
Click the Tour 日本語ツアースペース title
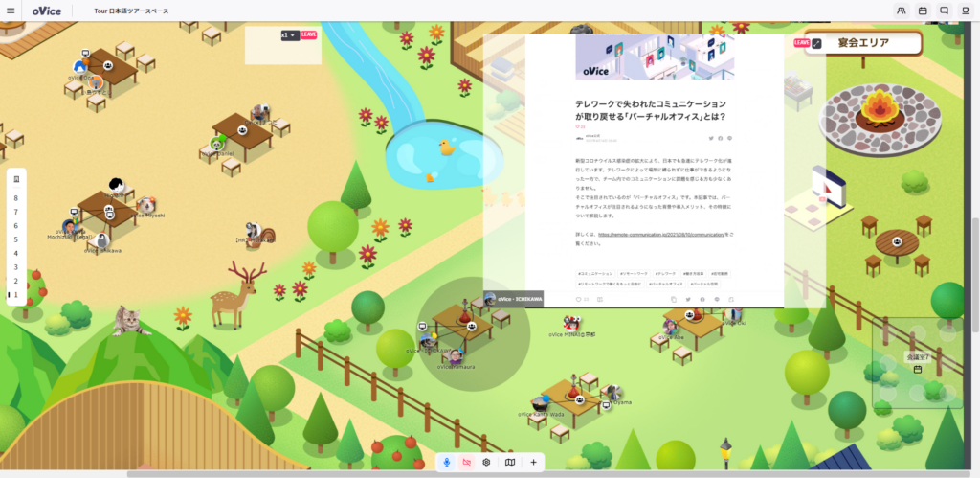coord(130,11)
